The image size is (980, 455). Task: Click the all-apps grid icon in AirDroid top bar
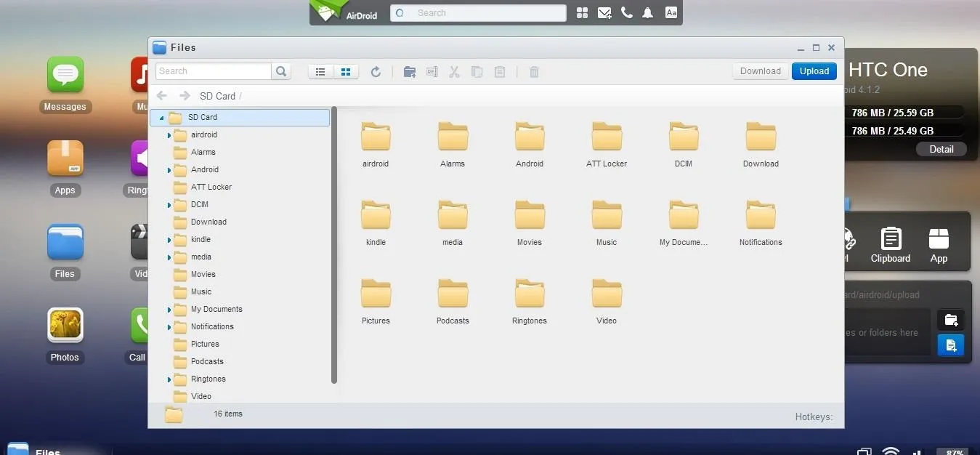pyautogui.click(x=582, y=13)
